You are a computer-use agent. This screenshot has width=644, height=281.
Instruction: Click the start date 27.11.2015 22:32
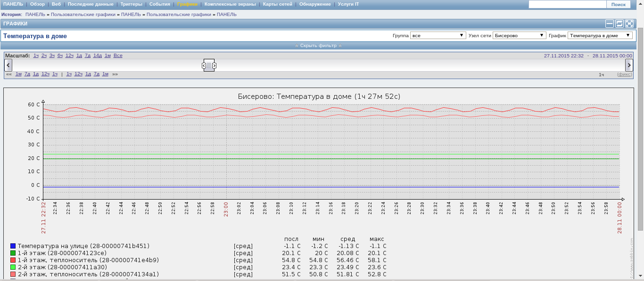pyautogui.click(x=563, y=56)
